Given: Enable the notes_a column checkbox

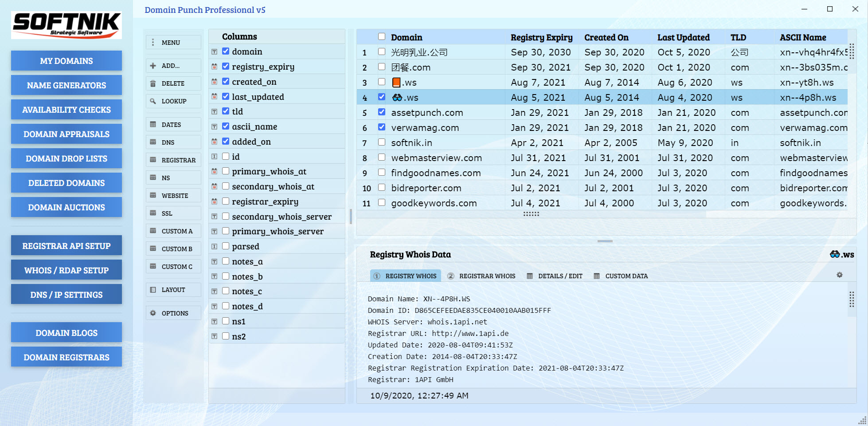Looking at the screenshot, I should tap(226, 261).
